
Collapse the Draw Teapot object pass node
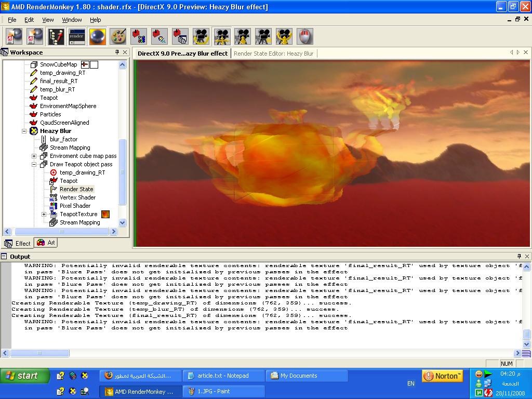[34, 164]
